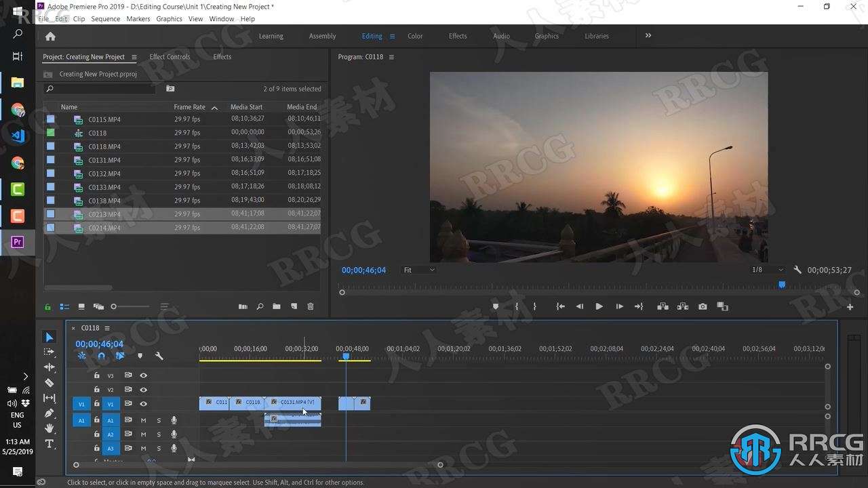This screenshot has height=488, width=868.
Task: Open timeline C0118 sequence panel menu
Action: tap(106, 328)
